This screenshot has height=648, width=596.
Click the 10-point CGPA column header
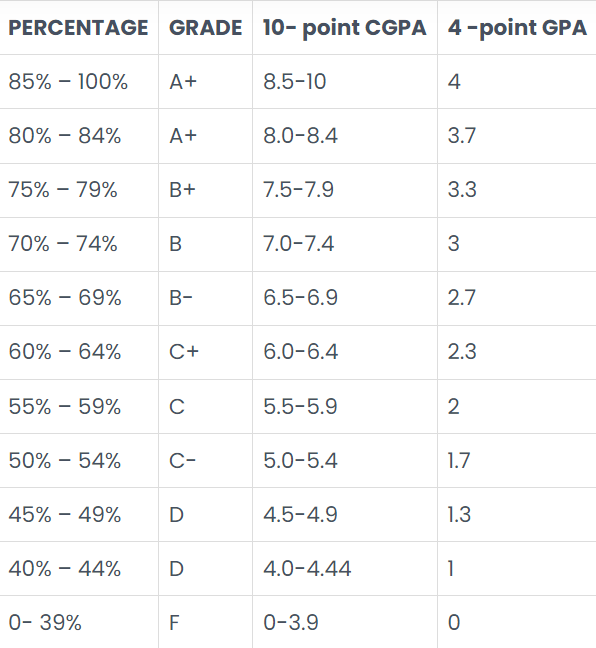345,28
